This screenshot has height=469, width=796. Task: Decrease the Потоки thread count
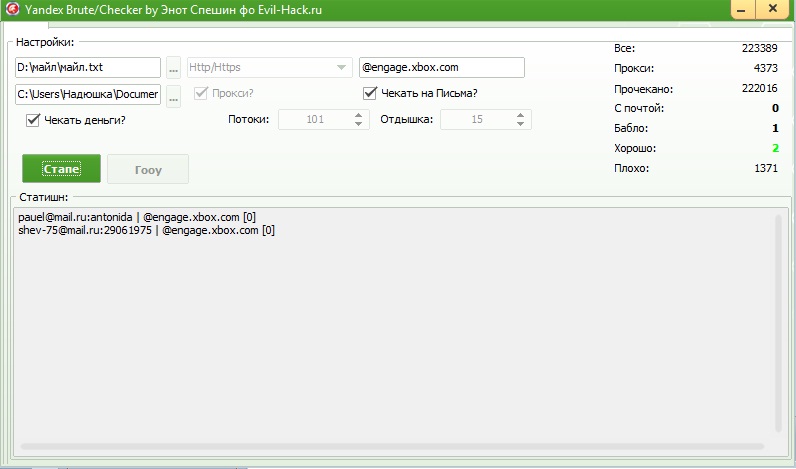click(x=358, y=123)
